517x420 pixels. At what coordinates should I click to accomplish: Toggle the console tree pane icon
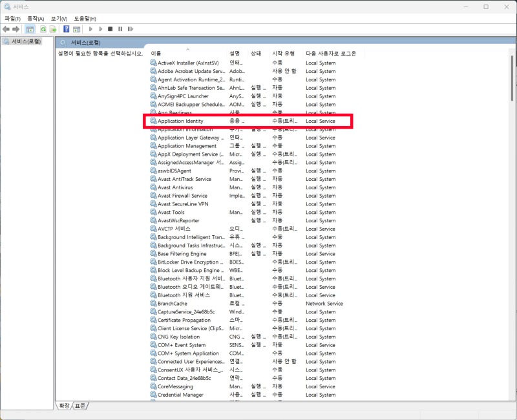(x=30, y=29)
